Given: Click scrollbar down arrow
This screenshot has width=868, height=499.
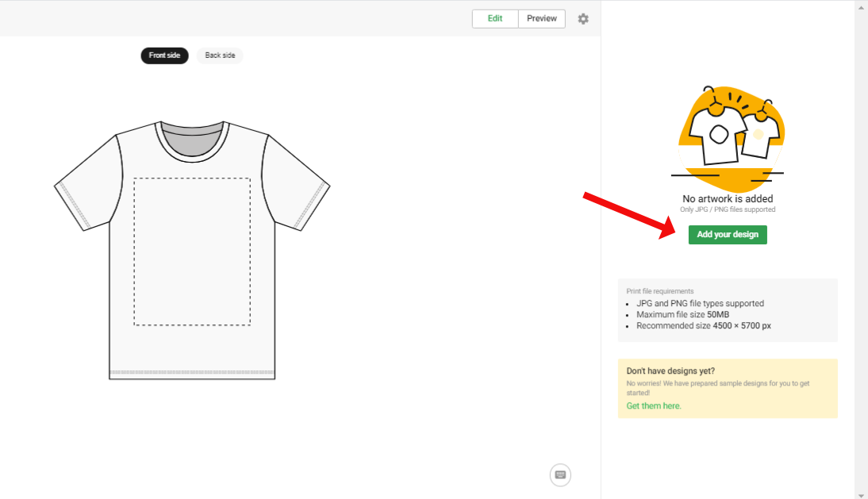Looking at the screenshot, I should pyautogui.click(x=861, y=494).
